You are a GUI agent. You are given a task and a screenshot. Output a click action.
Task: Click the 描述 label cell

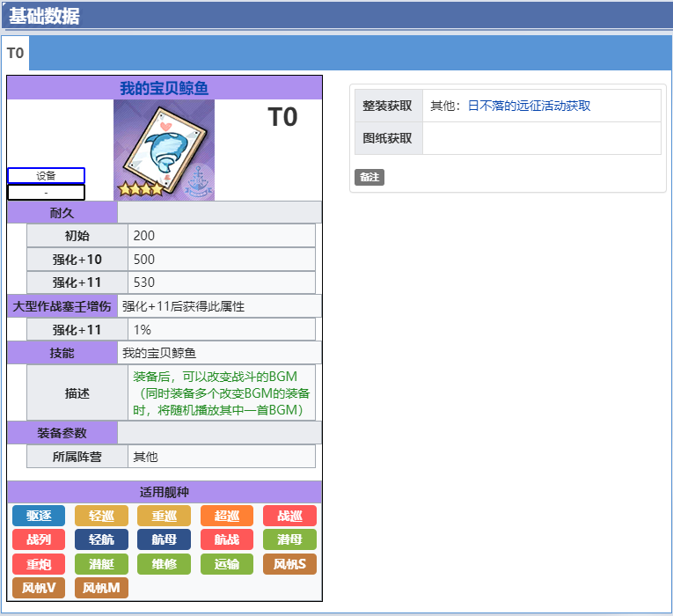[77, 392]
